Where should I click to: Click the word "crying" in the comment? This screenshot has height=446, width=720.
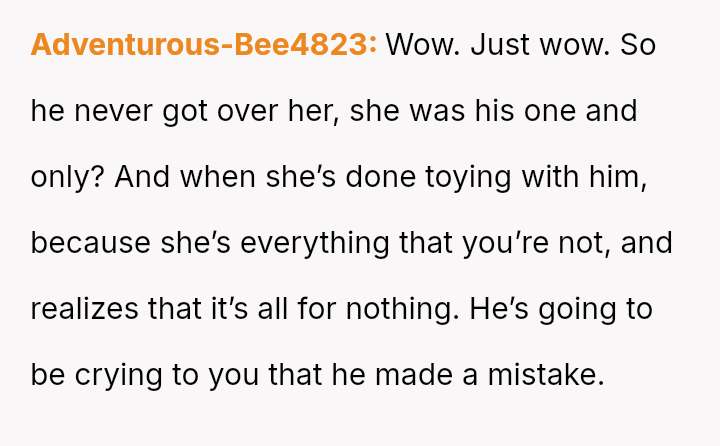pyautogui.click(x=118, y=375)
